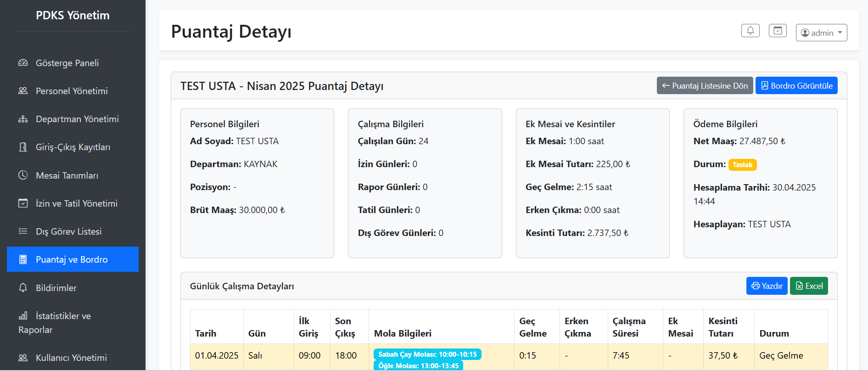This screenshot has height=371, width=868.
Task: Export table using Excel button
Action: [809, 286]
